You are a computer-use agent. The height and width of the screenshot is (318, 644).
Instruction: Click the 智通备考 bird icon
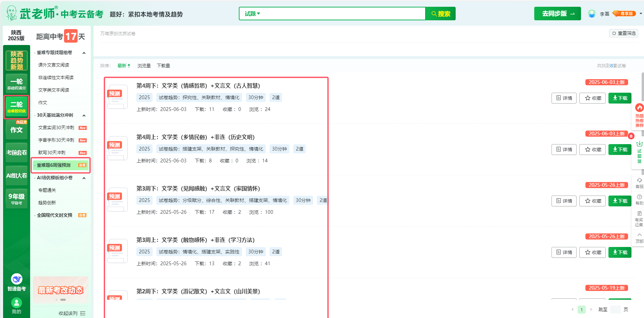(17, 279)
